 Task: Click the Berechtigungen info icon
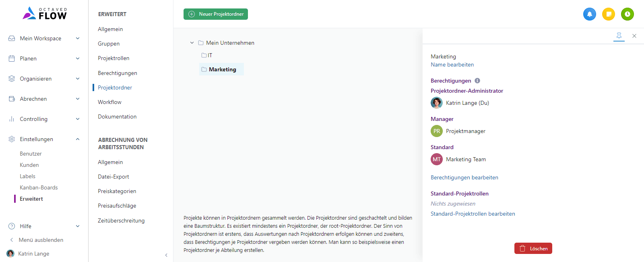click(477, 81)
